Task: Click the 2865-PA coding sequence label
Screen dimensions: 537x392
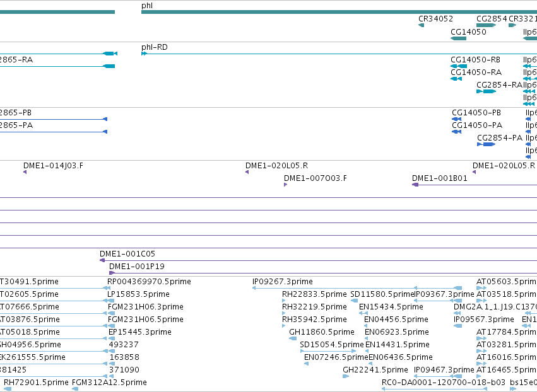Action: [x=16, y=125]
